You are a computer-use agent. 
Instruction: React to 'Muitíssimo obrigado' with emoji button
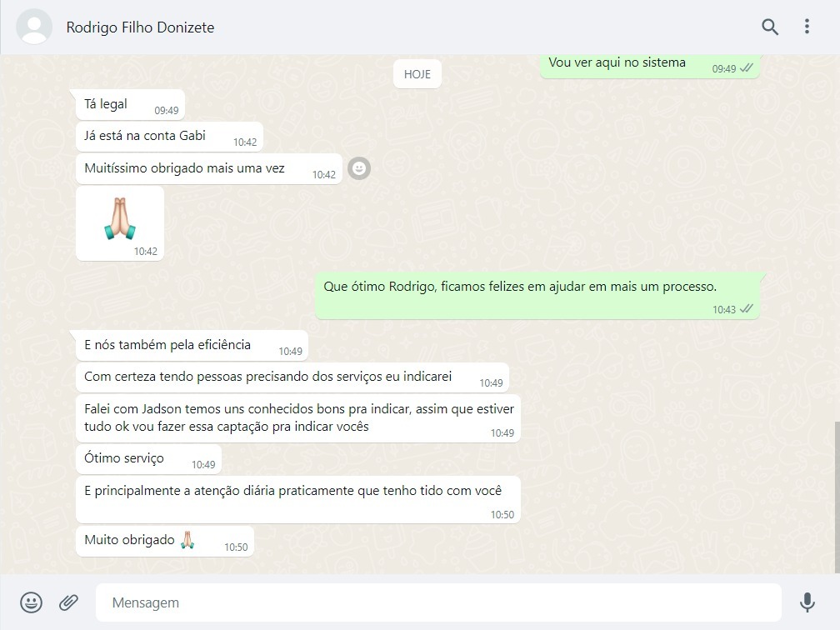point(358,168)
